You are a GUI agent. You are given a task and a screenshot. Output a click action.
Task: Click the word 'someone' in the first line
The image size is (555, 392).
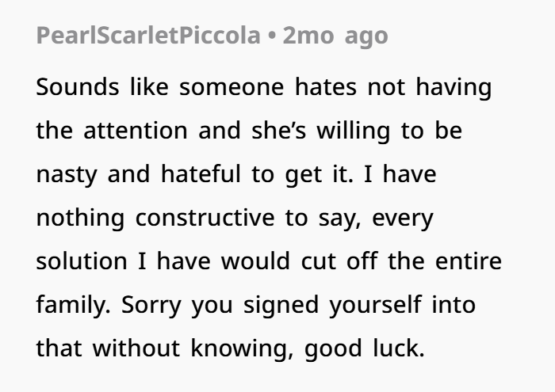[x=232, y=87]
